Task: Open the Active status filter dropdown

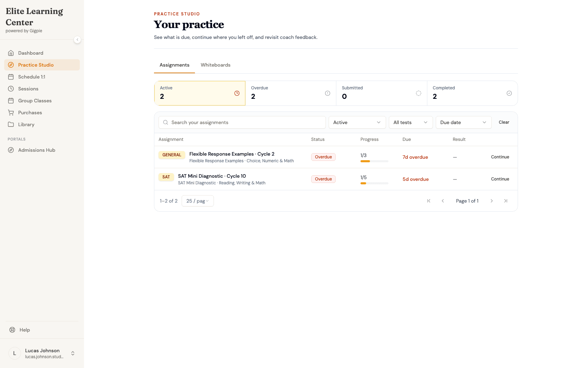Action: pos(357,122)
